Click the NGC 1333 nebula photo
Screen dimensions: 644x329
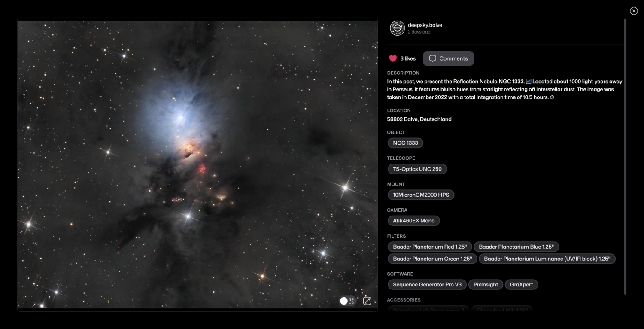[x=197, y=164]
